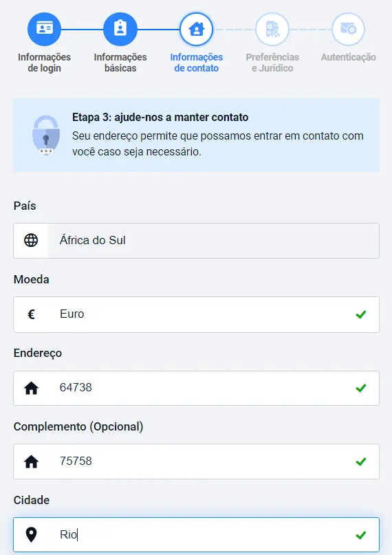Select the Informações básicas step icon
Viewport: 392px width, 555px height.
coord(120,29)
